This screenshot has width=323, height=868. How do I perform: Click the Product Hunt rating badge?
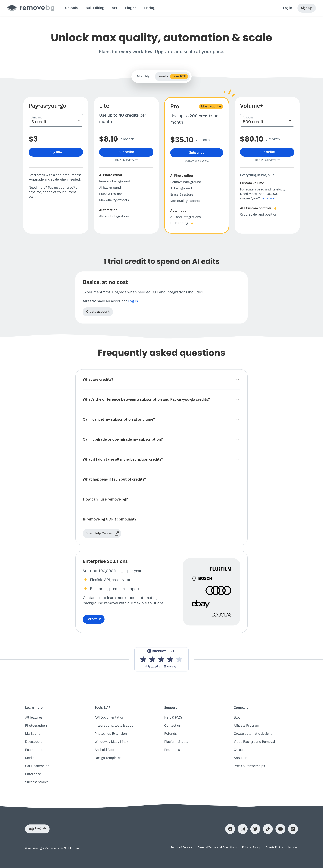[161, 659]
